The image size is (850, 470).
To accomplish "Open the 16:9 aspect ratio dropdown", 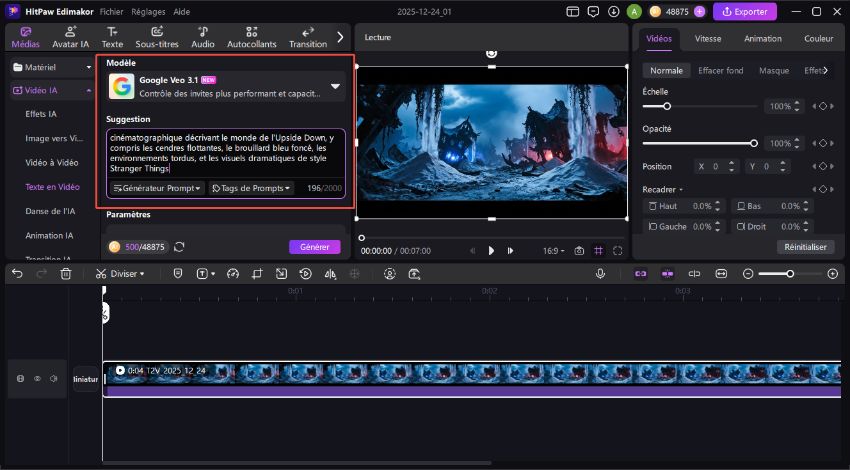I will click(x=553, y=250).
